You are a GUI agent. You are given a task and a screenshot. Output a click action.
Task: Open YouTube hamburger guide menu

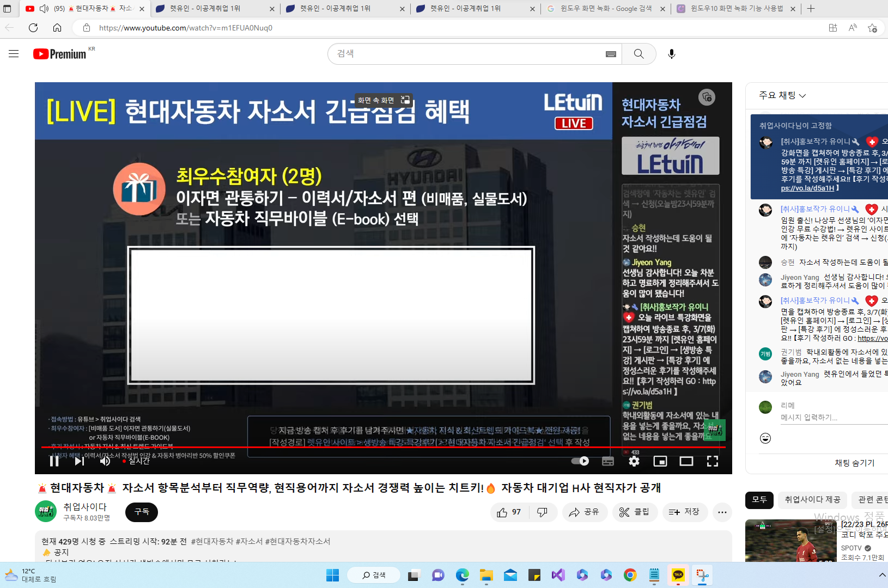coord(14,54)
